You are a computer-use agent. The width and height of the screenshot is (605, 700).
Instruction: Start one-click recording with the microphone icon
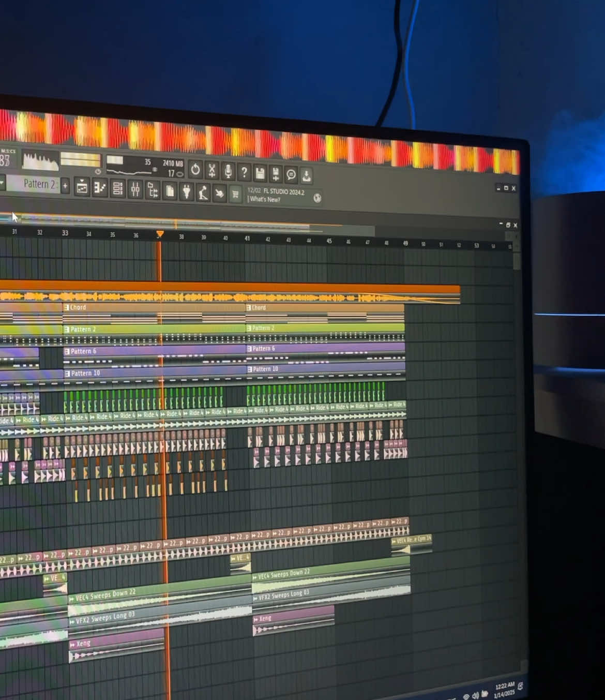pos(228,171)
